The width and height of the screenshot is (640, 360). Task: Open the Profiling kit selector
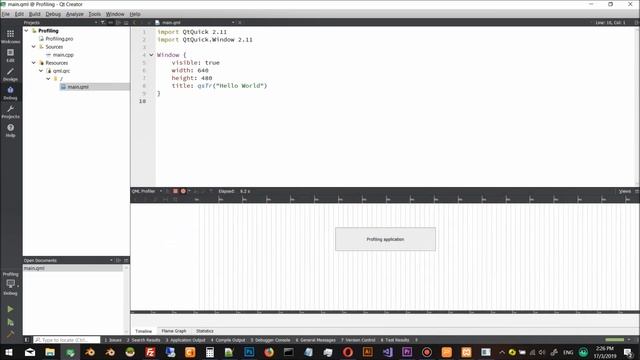click(x=10, y=284)
